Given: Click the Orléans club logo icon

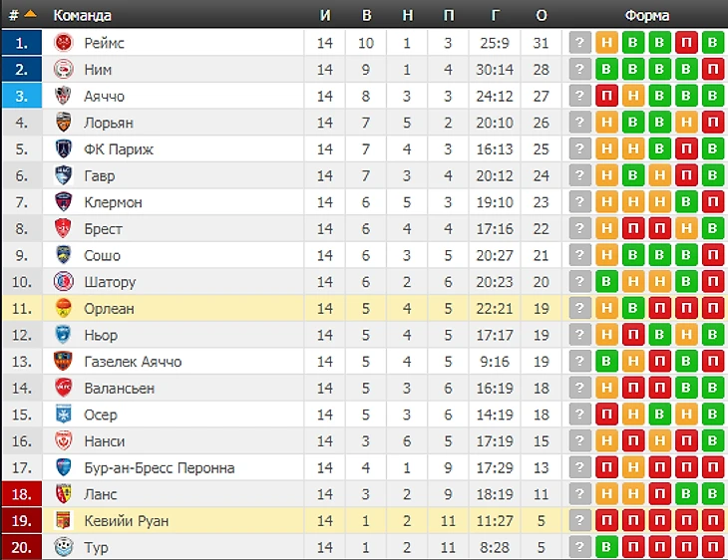Looking at the screenshot, I should pos(64,309).
